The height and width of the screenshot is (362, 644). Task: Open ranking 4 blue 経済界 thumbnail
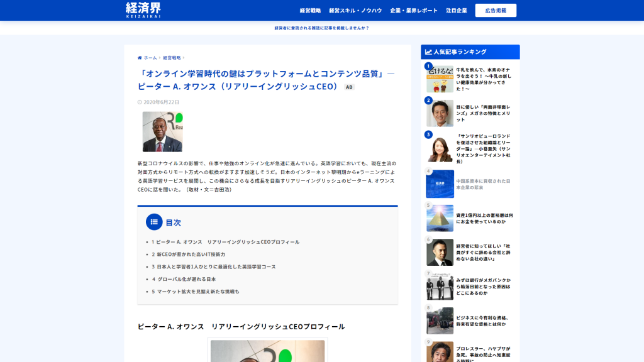click(x=440, y=184)
